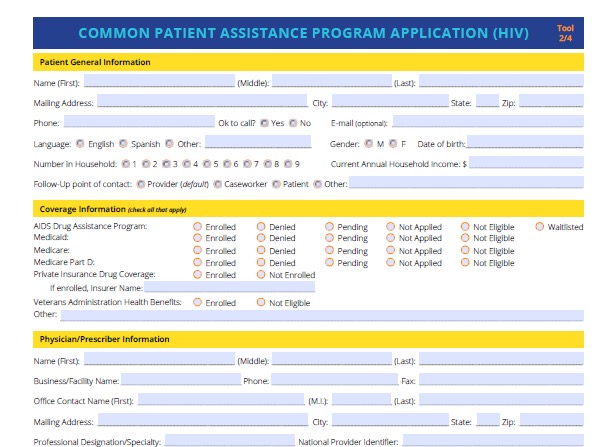Set number in household to 4
Viewport: 596px width, 447px height.
[x=187, y=164]
